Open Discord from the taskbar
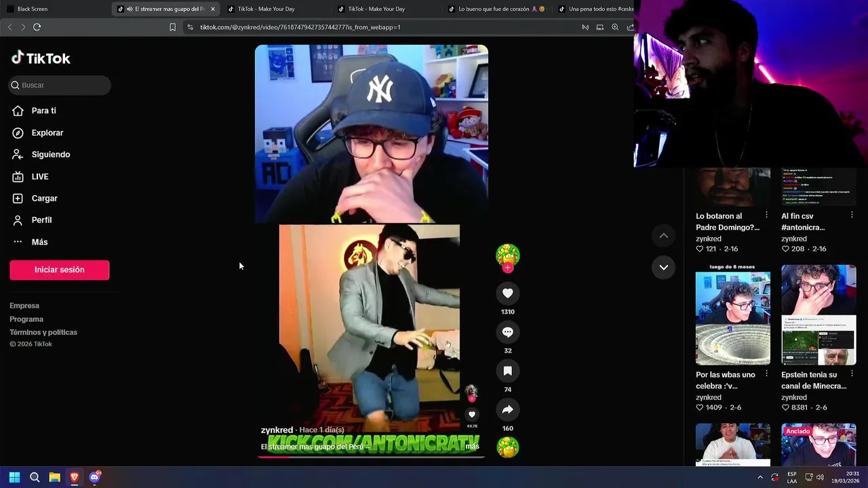The width and height of the screenshot is (868, 488). click(94, 477)
